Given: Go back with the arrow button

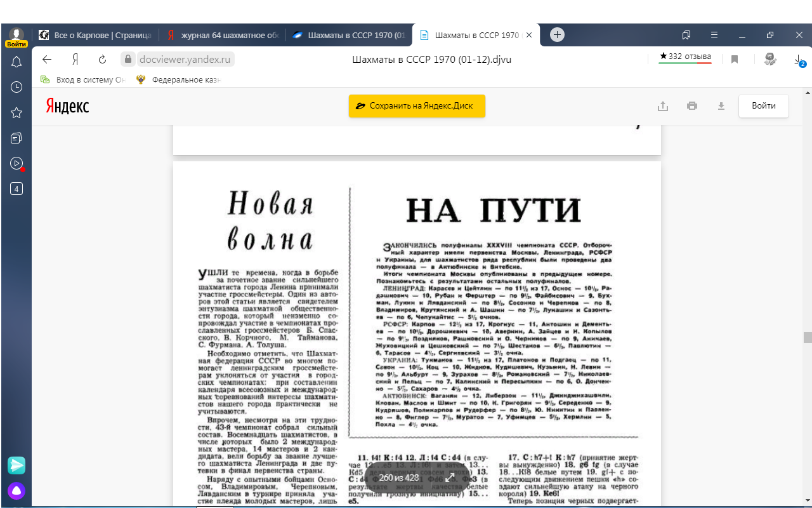Looking at the screenshot, I should point(47,59).
